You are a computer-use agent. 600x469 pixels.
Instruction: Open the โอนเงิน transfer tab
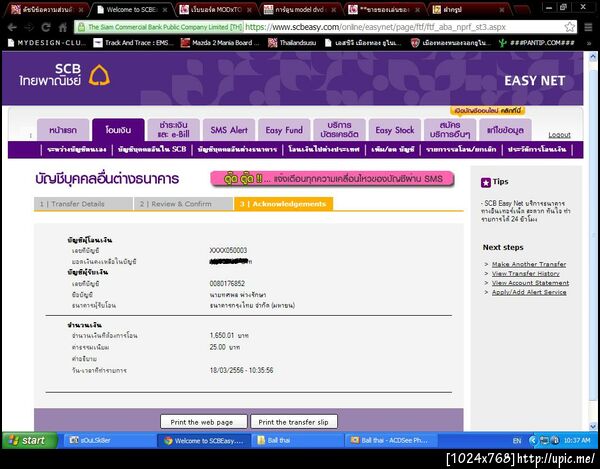tap(118, 130)
